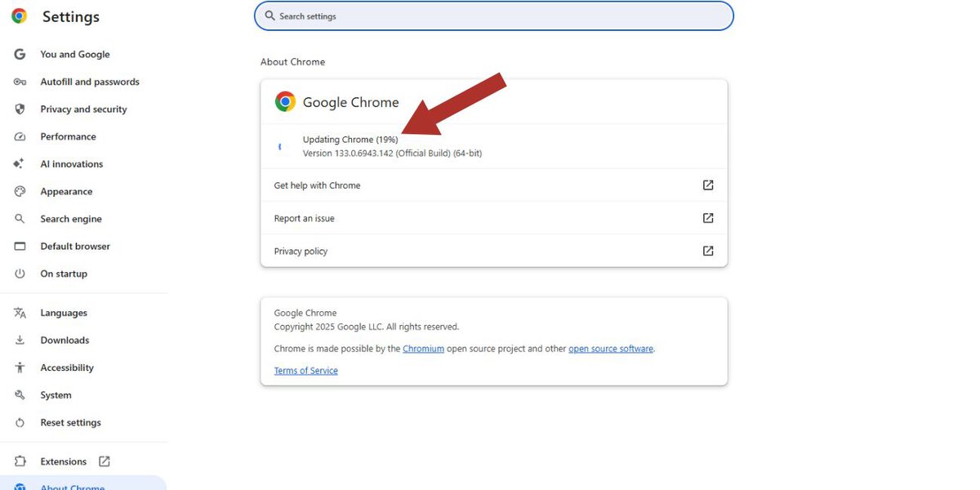Click the Performance gauge icon
Screen dimensions: 980x490
[x=20, y=136]
